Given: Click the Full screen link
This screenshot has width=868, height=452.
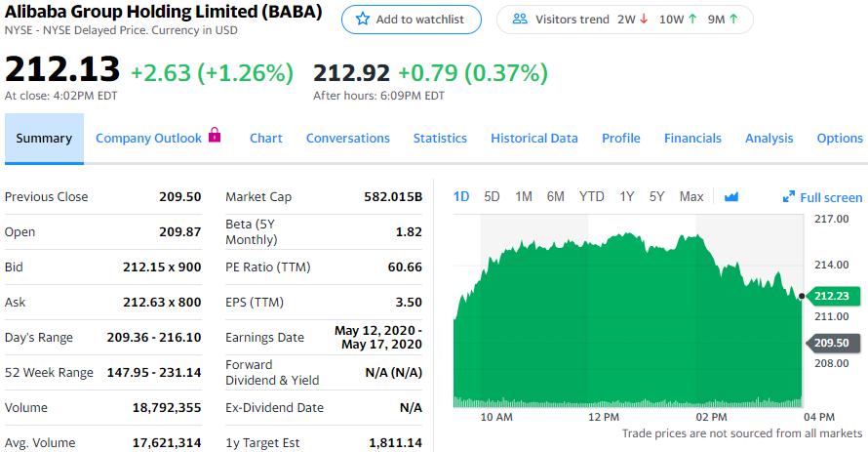Looking at the screenshot, I should coord(830,197).
